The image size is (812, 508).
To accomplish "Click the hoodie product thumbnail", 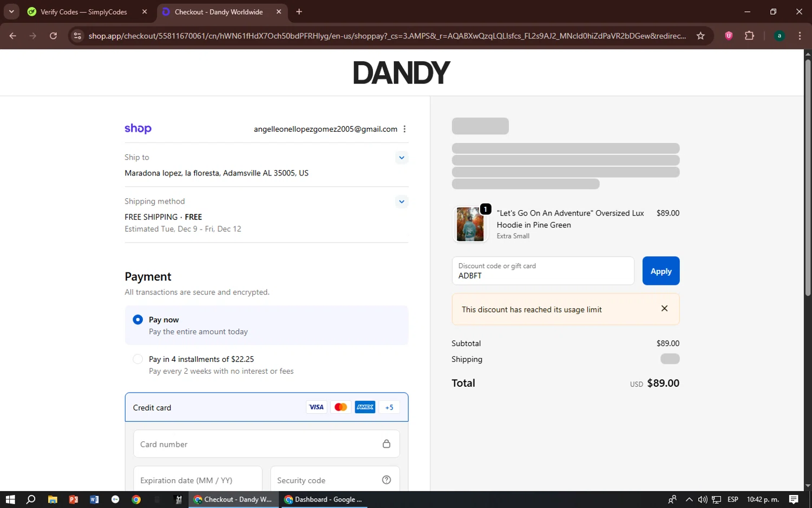I will click(470, 224).
